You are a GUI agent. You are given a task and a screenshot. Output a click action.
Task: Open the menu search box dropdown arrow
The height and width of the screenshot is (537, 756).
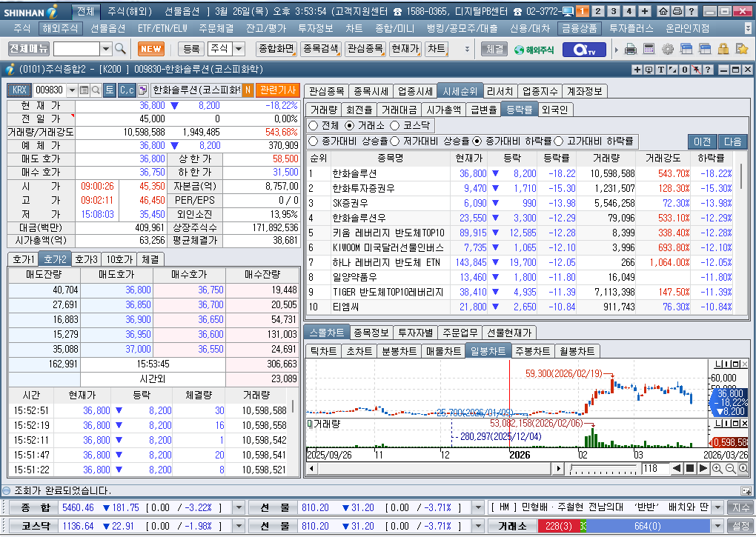(106, 49)
